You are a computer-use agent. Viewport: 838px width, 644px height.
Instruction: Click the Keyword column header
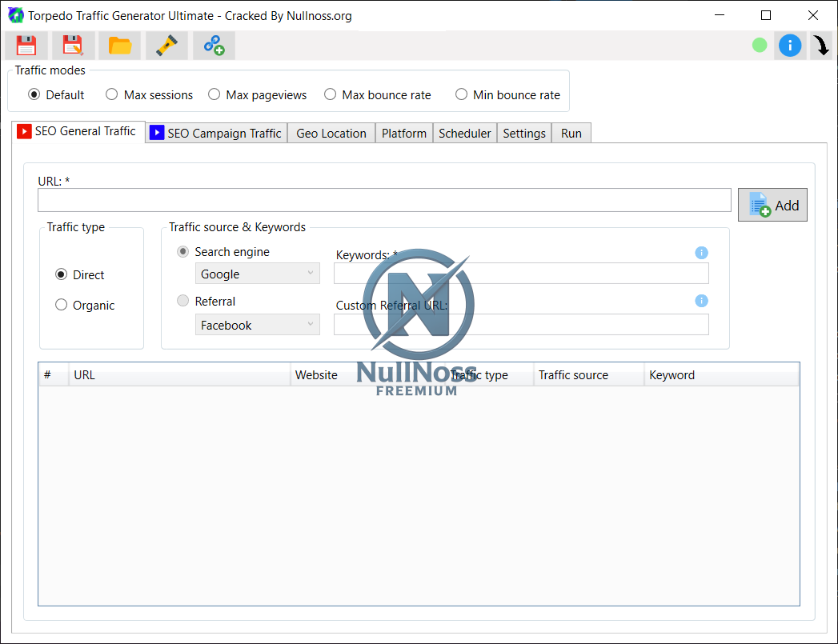(x=721, y=375)
